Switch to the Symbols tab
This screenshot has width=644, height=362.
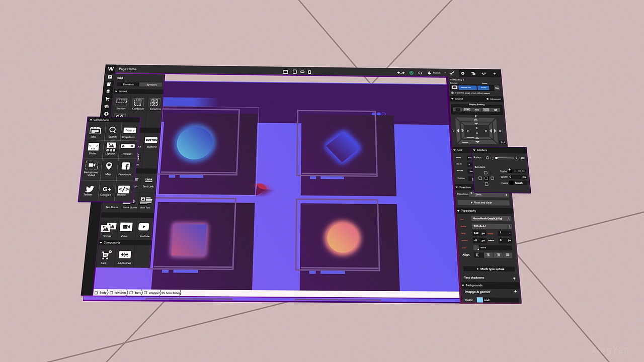pos(151,84)
